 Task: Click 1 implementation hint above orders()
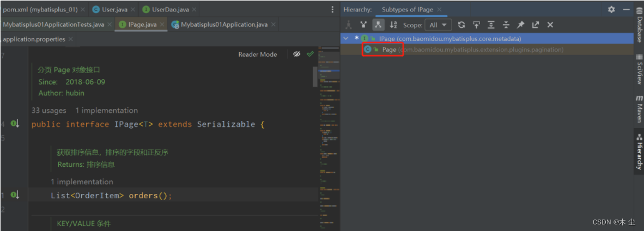(x=82, y=181)
